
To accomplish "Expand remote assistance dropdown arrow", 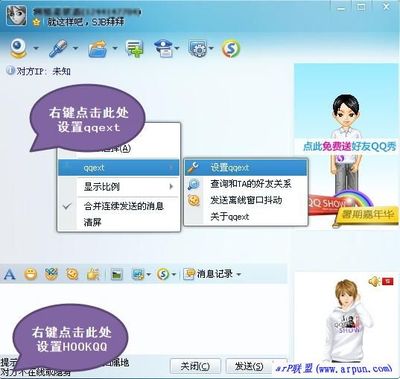I will click(177, 48).
